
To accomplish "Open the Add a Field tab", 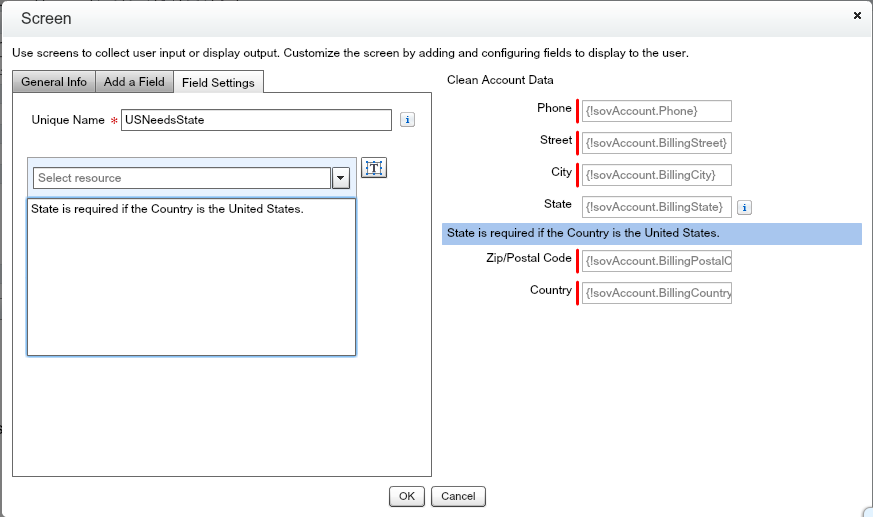I will (x=134, y=82).
